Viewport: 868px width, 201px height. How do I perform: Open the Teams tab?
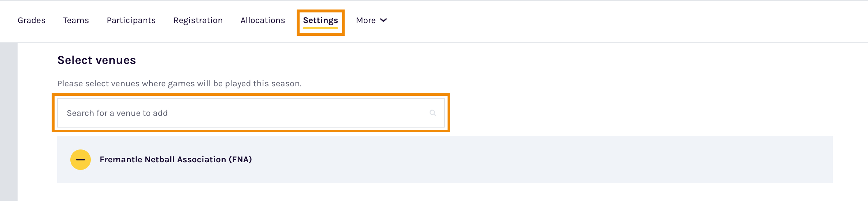tap(76, 20)
